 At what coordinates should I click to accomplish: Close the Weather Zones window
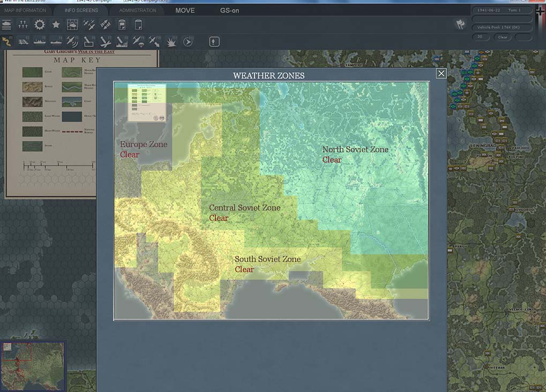pyautogui.click(x=441, y=73)
